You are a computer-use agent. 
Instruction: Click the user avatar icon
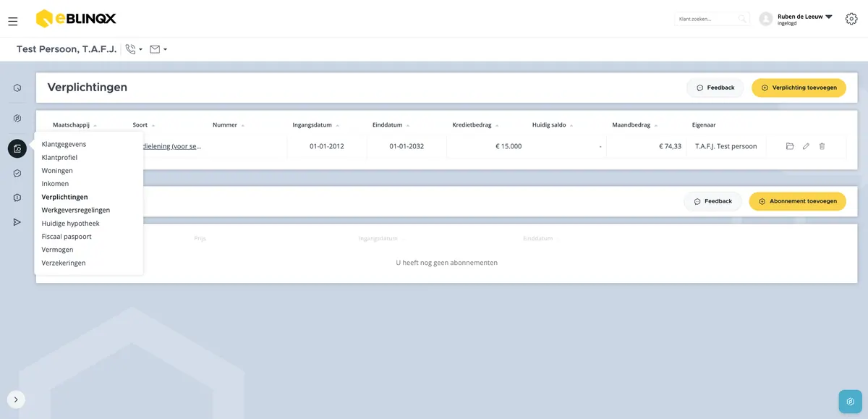[x=766, y=19]
